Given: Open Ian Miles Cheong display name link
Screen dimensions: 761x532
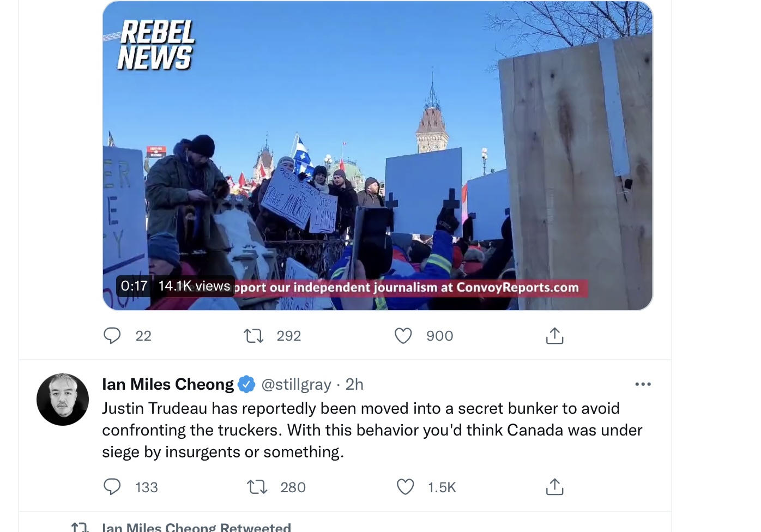Looking at the screenshot, I should click(168, 384).
